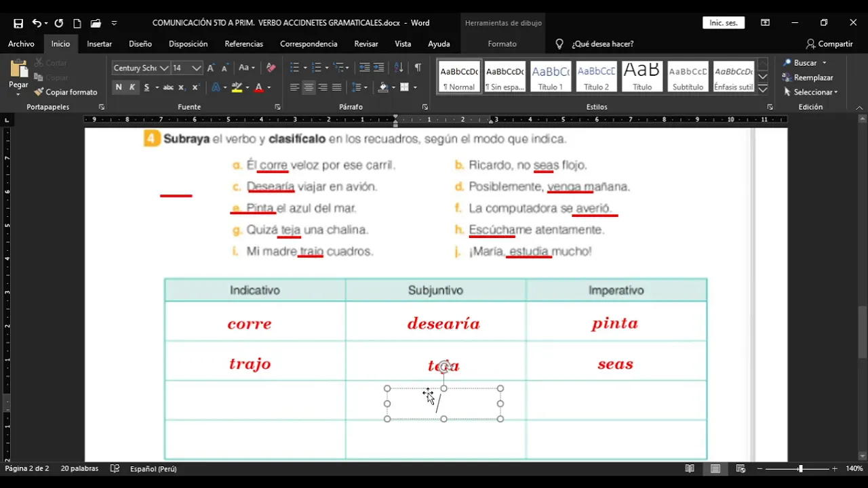Increase paragraph indent
This screenshot has width=868, height=488.
coord(378,68)
